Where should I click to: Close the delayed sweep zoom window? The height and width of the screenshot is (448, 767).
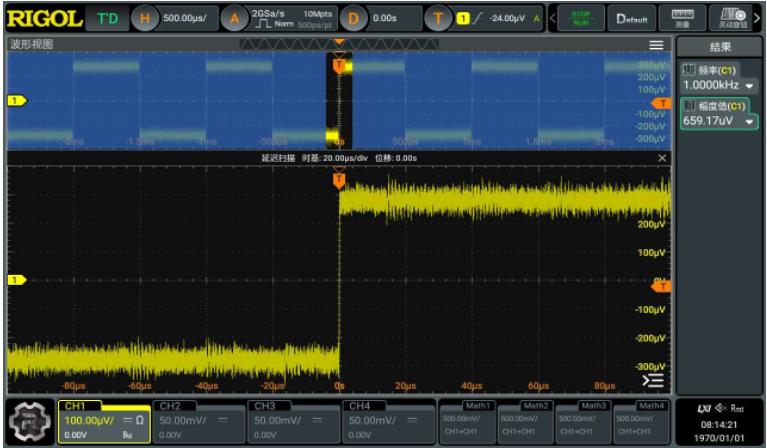662,158
